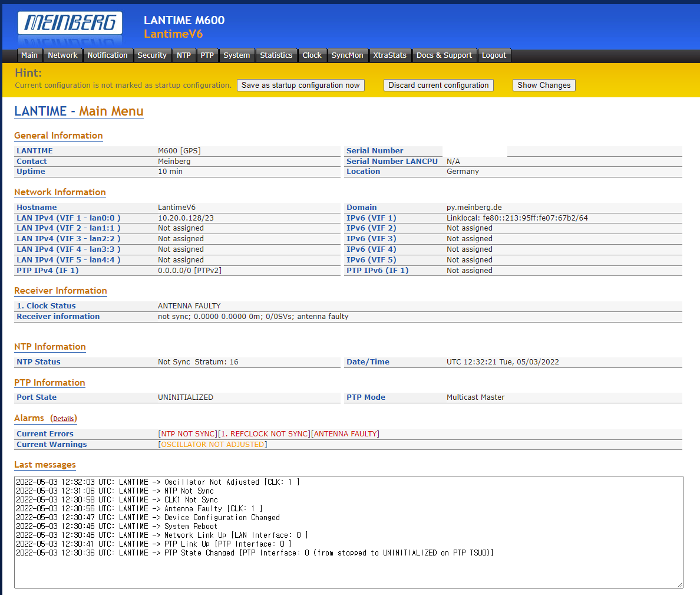The width and height of the screenshot is (700, 595).
Task: Click the Domain label
Action: [x=362, y=208]
